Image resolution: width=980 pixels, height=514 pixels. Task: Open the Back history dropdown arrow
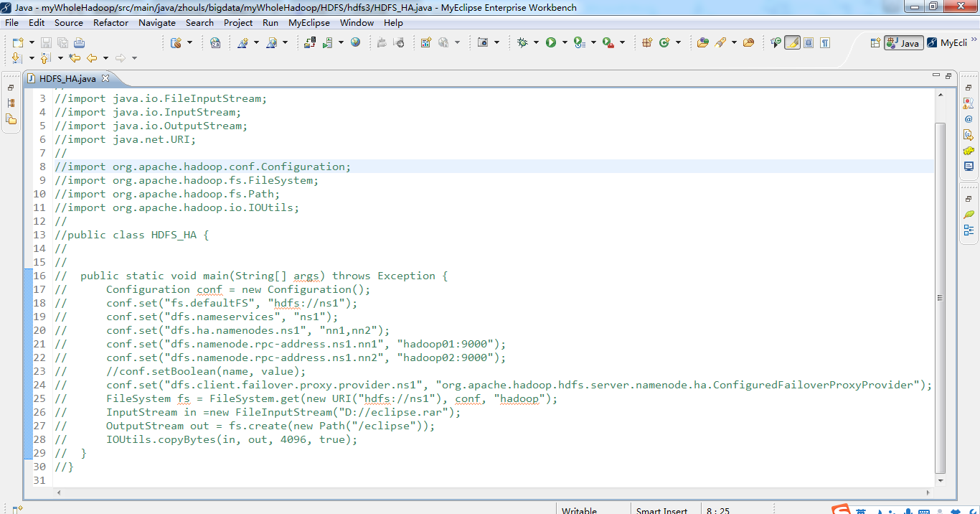[x=105, y=58]
